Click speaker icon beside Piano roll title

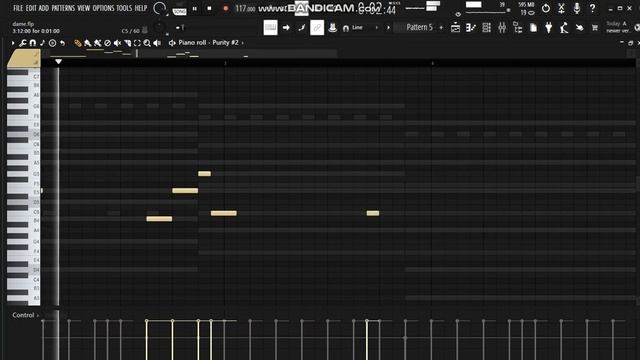[172, 43]
